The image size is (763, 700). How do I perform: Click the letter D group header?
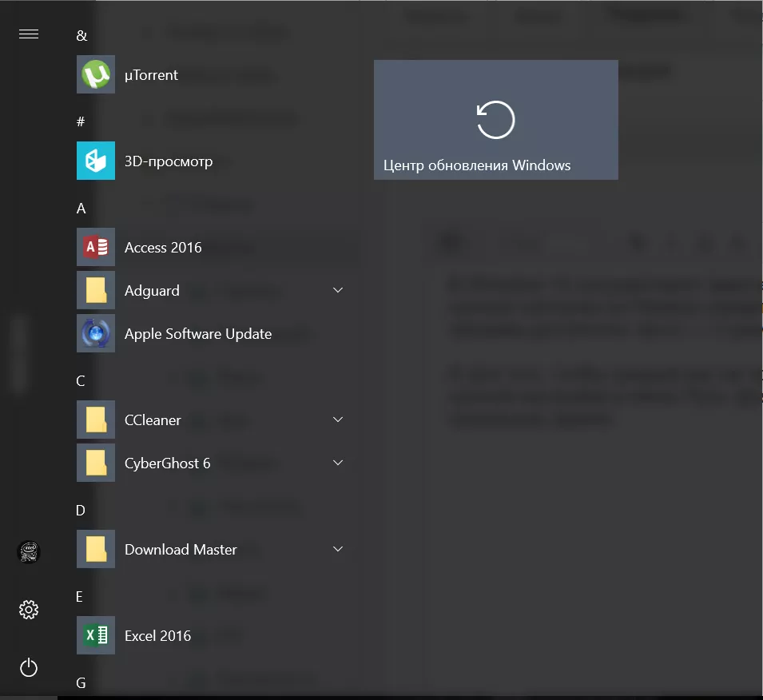point(81,511)
